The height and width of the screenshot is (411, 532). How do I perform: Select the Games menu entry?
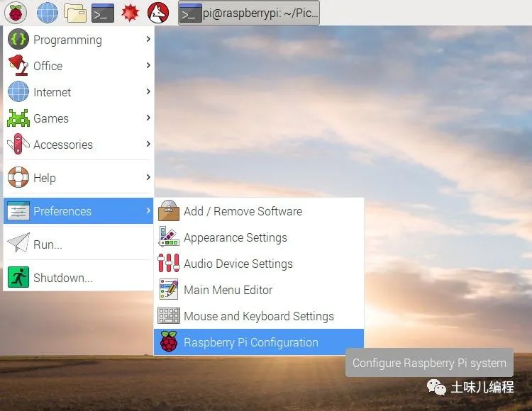[78, 118]
